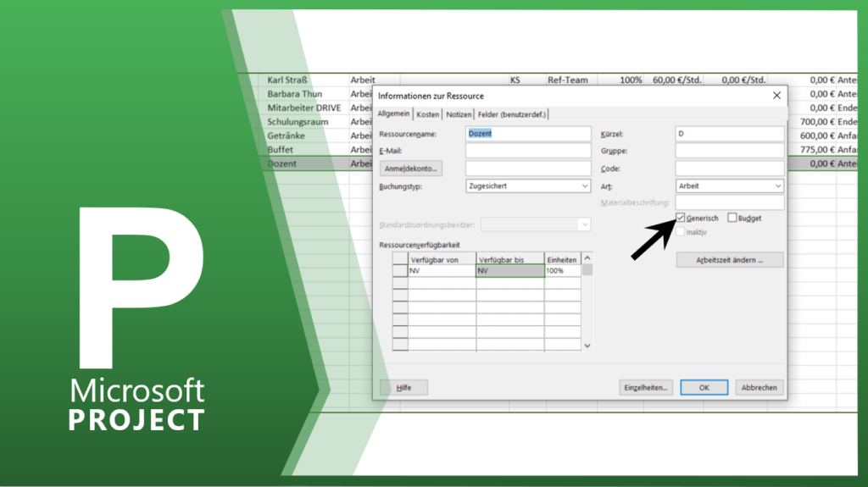Screen dimensions: 868x487
Task: Click the Anmeldekonto button
Action: [x=419, y=169]
